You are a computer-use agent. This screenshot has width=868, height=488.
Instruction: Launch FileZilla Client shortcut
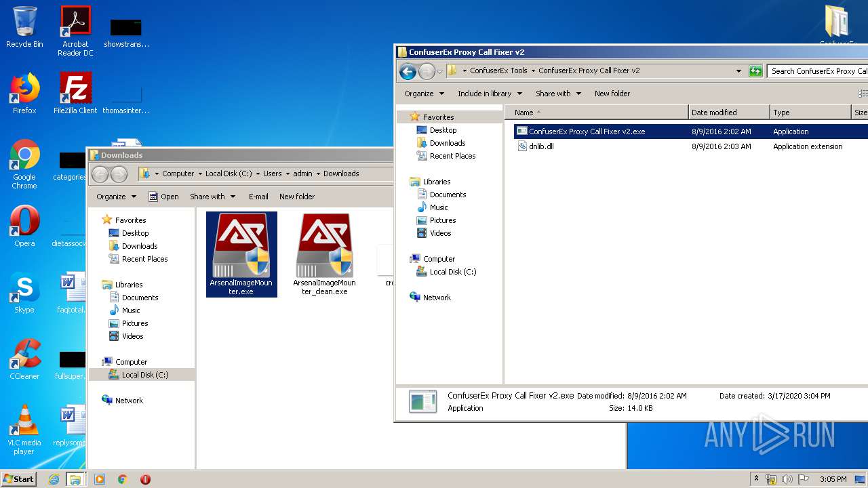tap(75, 94)
